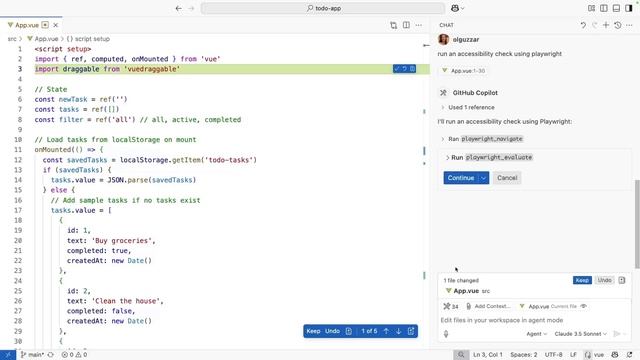
Task: Click Ln 3, Col 1 in status bar
Action: click(488, 355)
